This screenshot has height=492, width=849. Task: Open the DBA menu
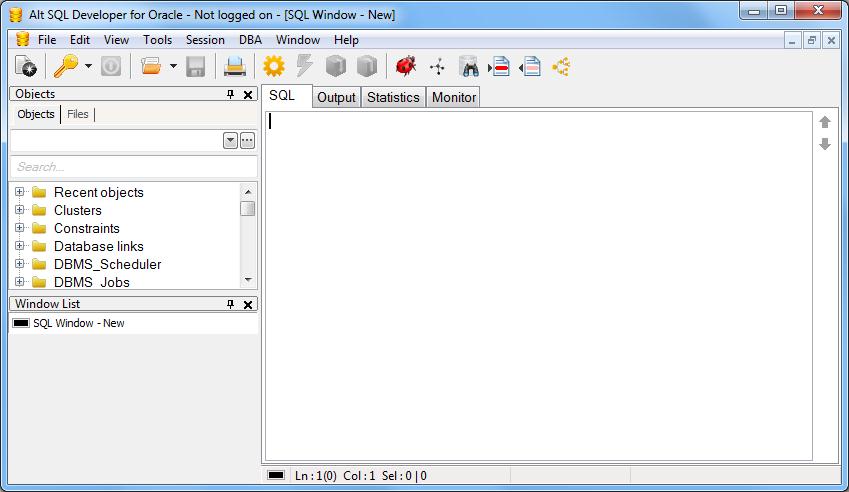[250, 40]
